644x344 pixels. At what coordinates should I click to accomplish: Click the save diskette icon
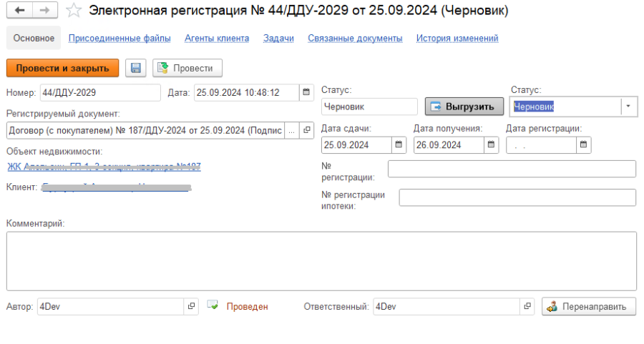tap(136, 68)
